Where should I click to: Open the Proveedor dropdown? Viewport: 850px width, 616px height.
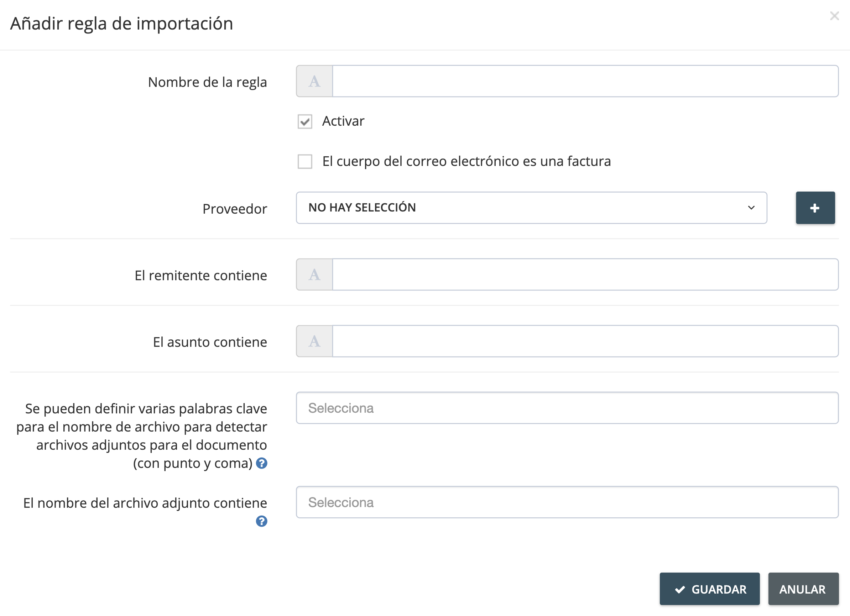pyautogui.click(x=531, y=208)
